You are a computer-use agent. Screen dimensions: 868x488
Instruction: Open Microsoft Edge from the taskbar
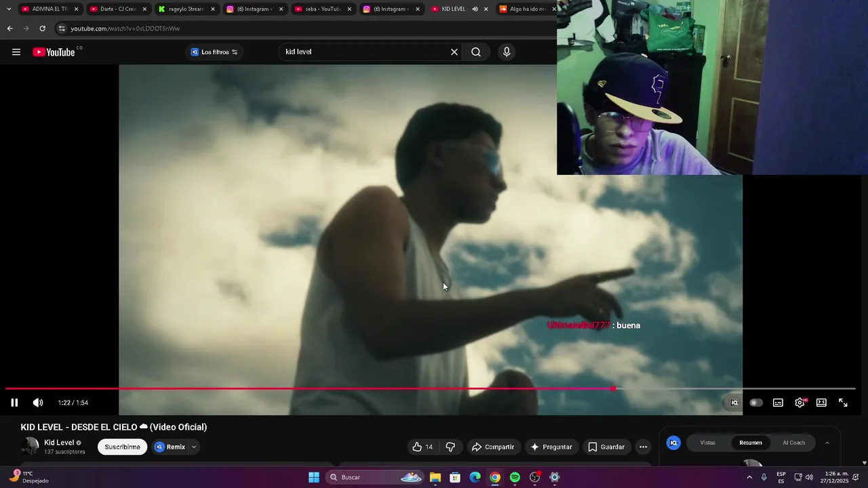click(x=475, y=477)
